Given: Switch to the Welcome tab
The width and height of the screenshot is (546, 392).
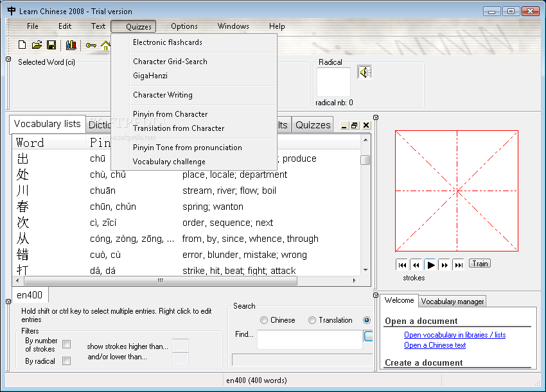Looking at the screenshot, I should click(399, 300).
